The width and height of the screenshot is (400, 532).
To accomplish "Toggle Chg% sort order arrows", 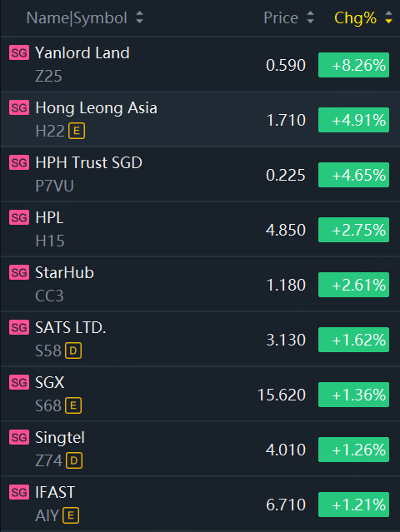I will 389,17.
